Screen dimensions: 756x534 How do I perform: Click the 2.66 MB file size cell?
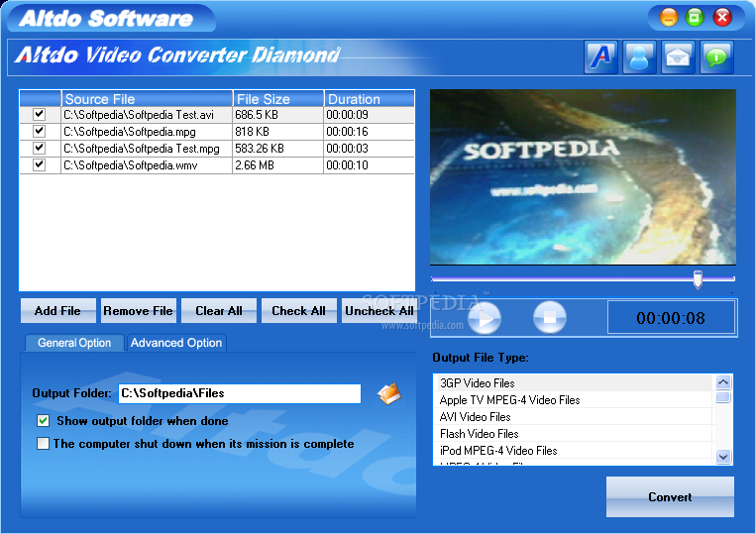[x=277, y=165]
